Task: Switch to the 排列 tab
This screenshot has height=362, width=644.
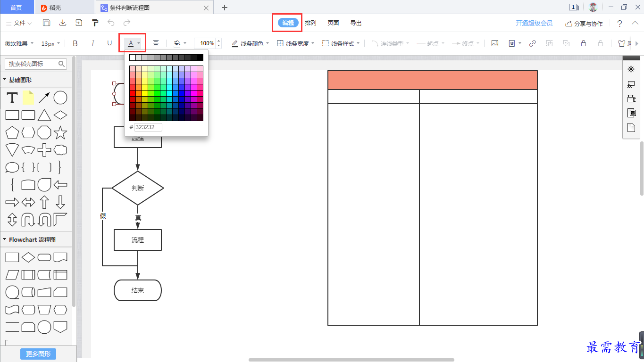Action: tap(310, 23)
